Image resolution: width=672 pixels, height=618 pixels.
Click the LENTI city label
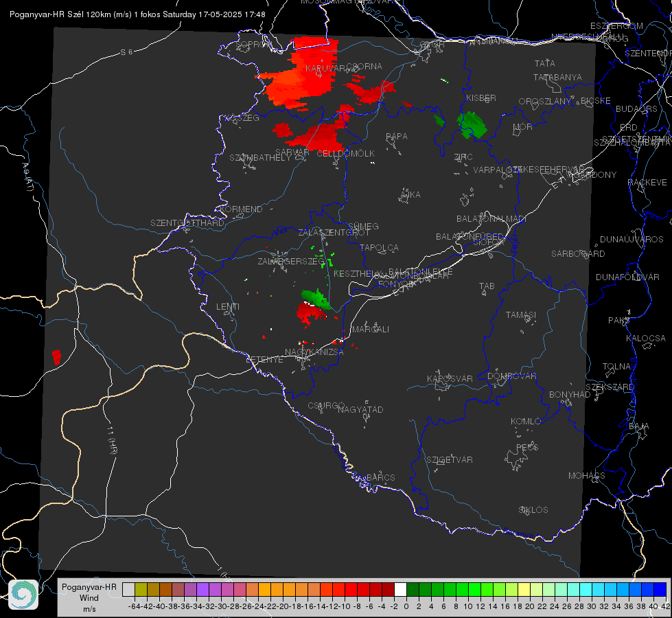pos(228,307)
